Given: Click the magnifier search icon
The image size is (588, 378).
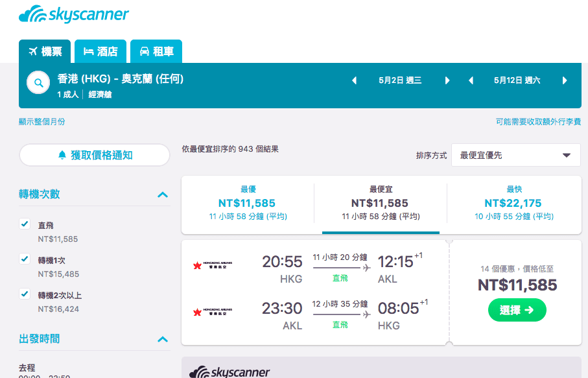Looking at the screenshot, I should point(38,82).
